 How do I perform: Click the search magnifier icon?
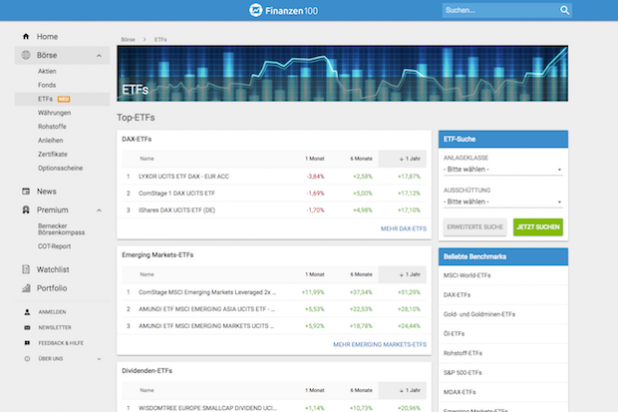click(x=564, y=10)
